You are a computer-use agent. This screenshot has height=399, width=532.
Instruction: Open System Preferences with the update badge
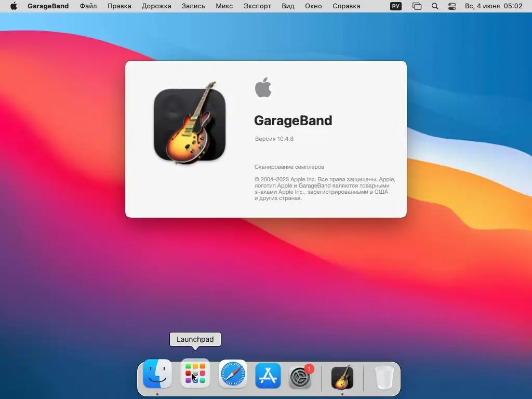pyautogui.click(x=301, y=376)
